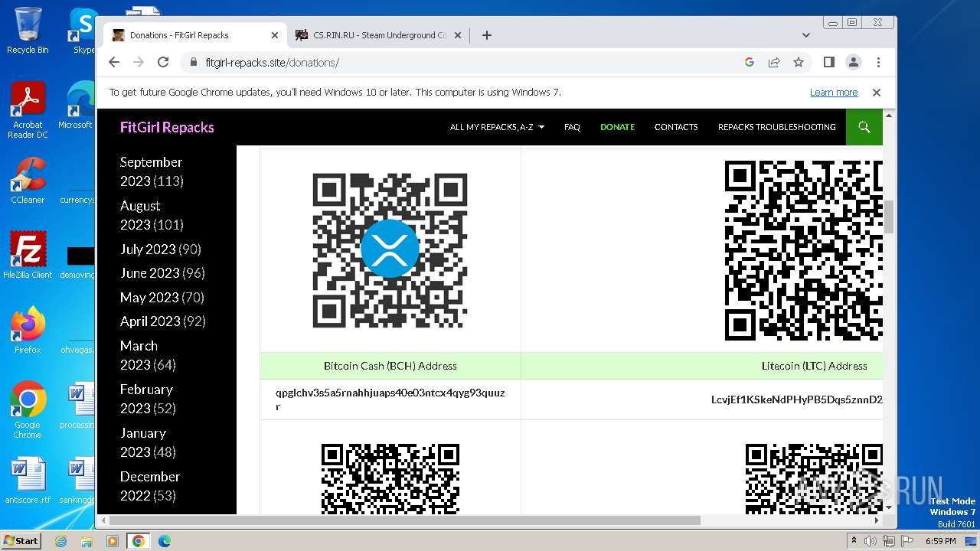Open REPACKS TROUBLESHOOTING menu item
Image resolution: width=980 pixels, height=551 pixels.
click(x=776, y=127)
